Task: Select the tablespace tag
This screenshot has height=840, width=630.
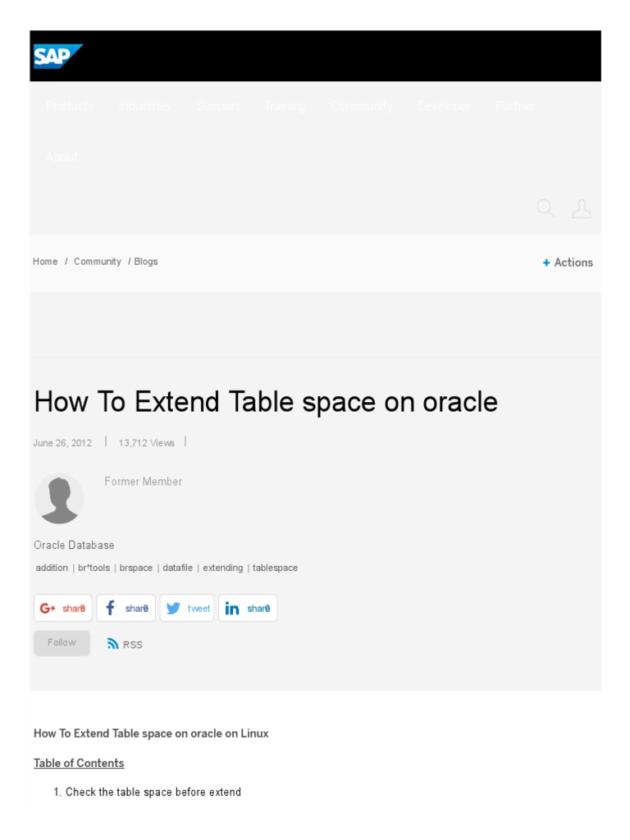Action: (x=276, y=568)
